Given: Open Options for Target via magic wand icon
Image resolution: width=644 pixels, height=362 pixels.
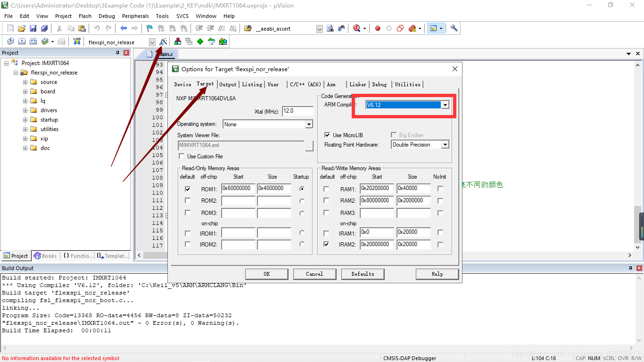Looking at the screenshot, I should (x=163, y=41).
